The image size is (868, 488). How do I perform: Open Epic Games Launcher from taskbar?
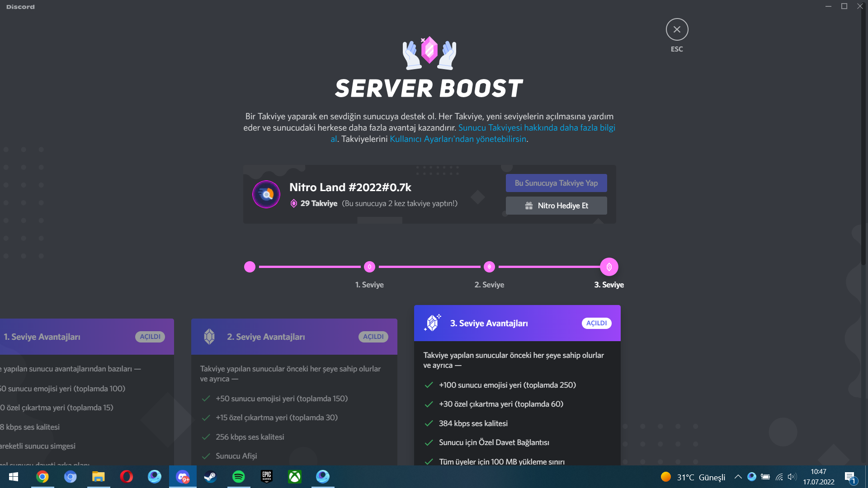(267, 477)
